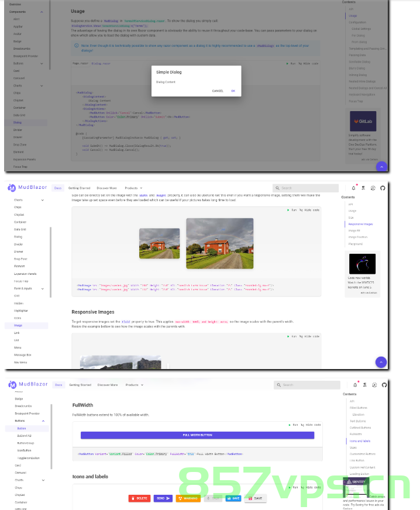Click OK in the Simple Dialog
420x510 pixels.
click(x=233, y=91)
